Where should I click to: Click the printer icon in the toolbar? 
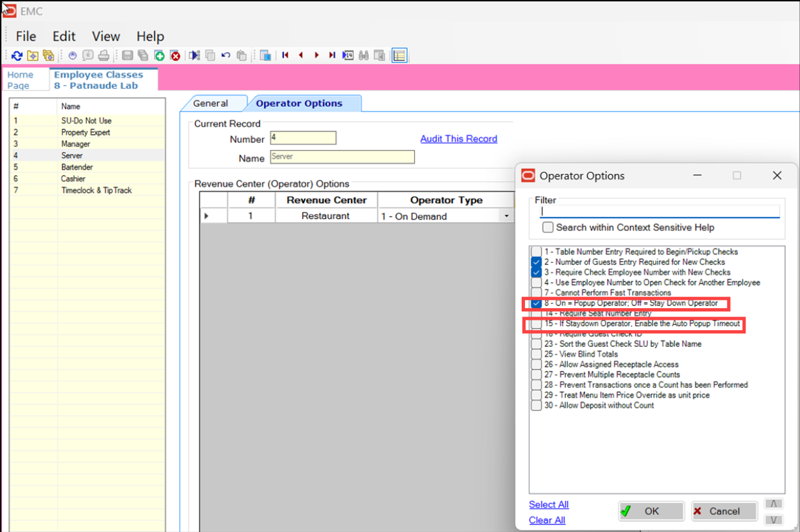pyautogui.click(x=104, y=56)
